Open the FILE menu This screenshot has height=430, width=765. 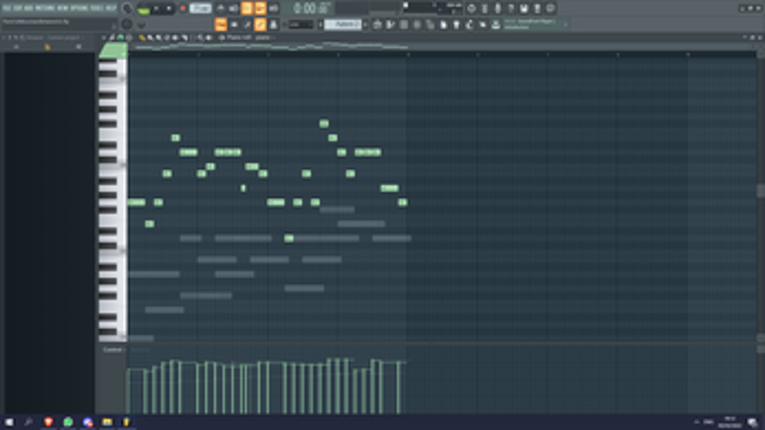tap(7, 8)
